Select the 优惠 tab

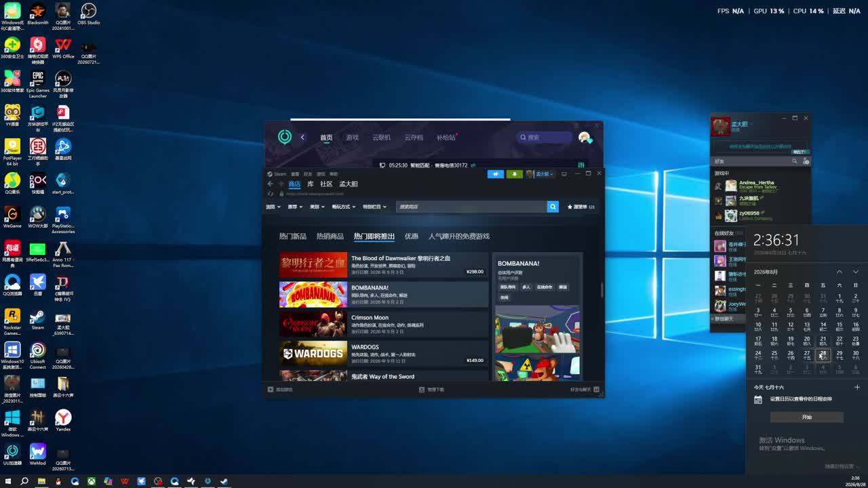pyautogui.click(x=412, y=237)
